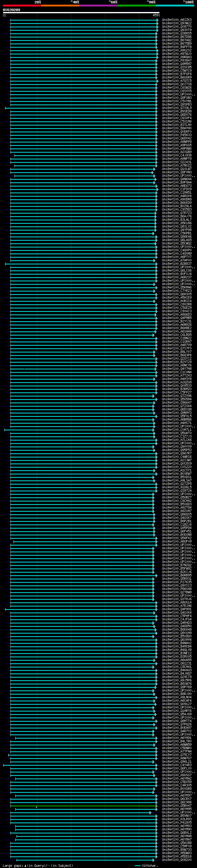197x868 pixels.
Task: Select hit UniRef100_Q56FK2
Action: click(x=177, y=538)
